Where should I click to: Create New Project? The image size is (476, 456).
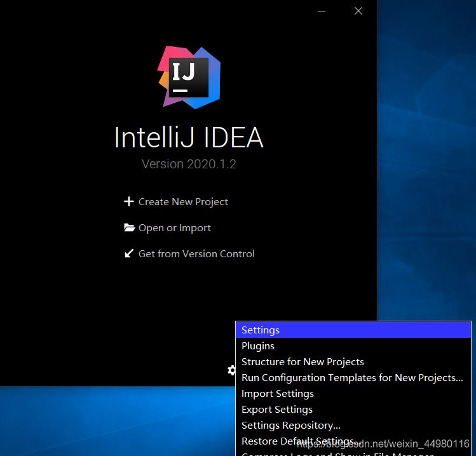click(x=183, y=202)
